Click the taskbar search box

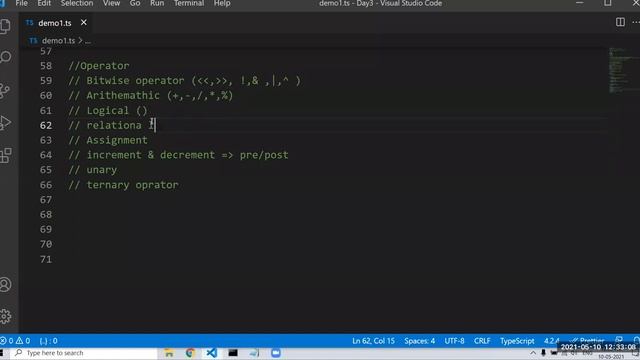84,353
